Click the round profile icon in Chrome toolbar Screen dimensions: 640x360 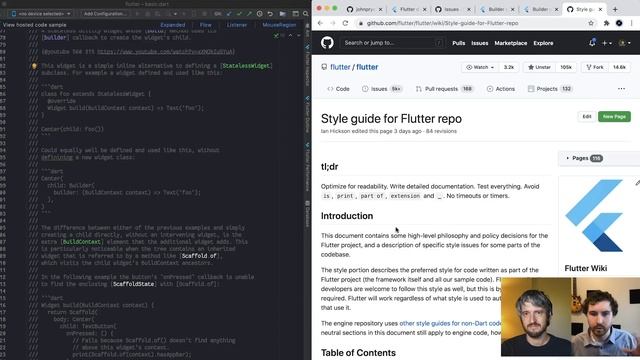(619, 23)
